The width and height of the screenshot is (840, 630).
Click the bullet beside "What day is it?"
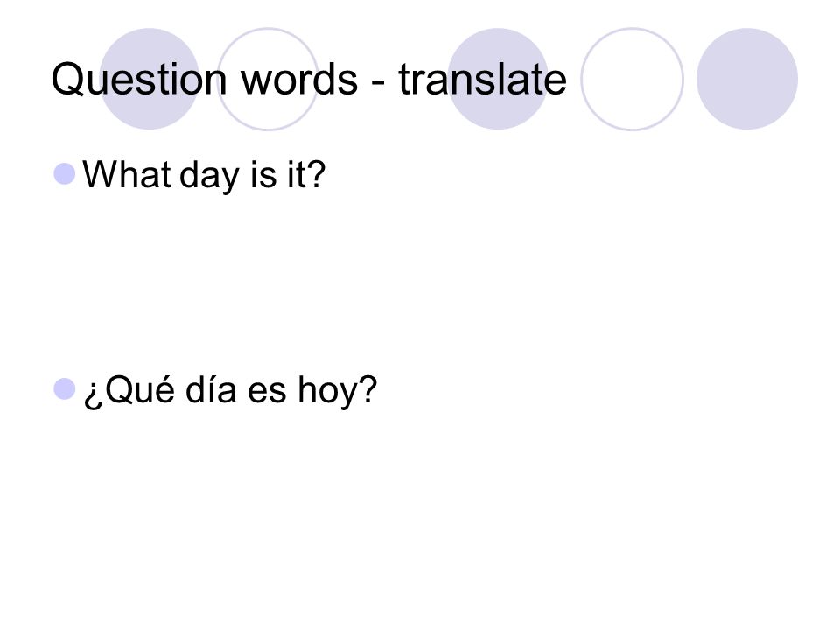point(64,174)
